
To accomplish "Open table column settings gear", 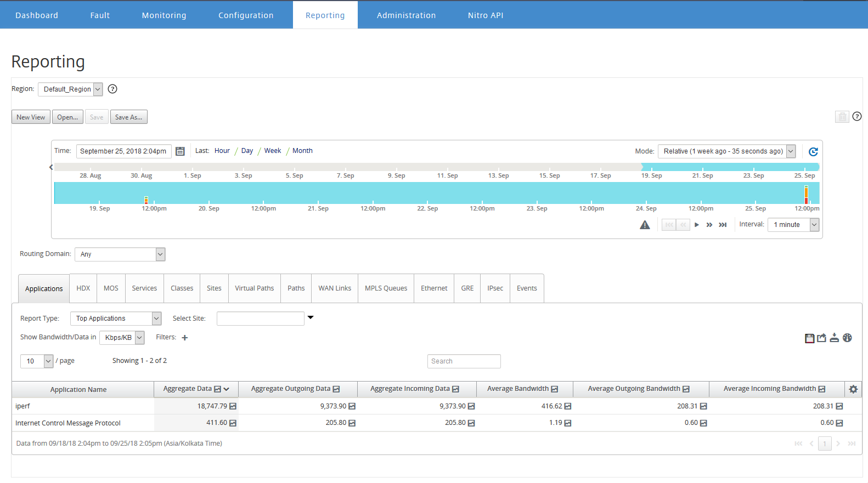I will (x=853, y=389).
